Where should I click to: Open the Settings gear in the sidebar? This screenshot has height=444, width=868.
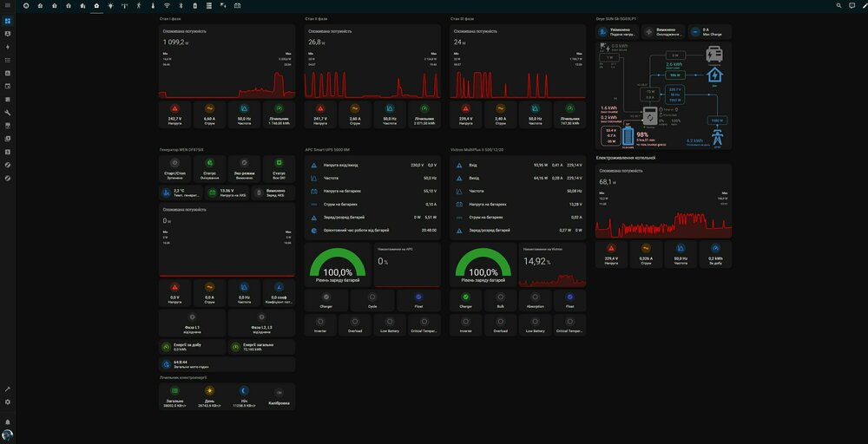[x=8, y=402]
